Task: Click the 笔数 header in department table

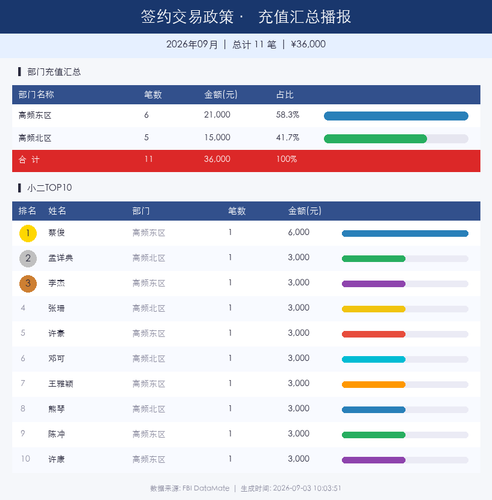Action: (x=153, y=95)
